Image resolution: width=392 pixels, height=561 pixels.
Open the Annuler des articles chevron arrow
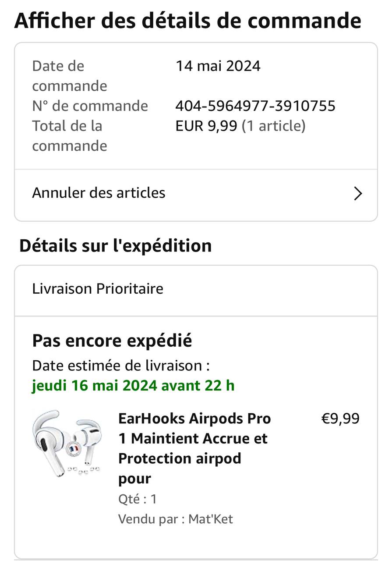358,193
